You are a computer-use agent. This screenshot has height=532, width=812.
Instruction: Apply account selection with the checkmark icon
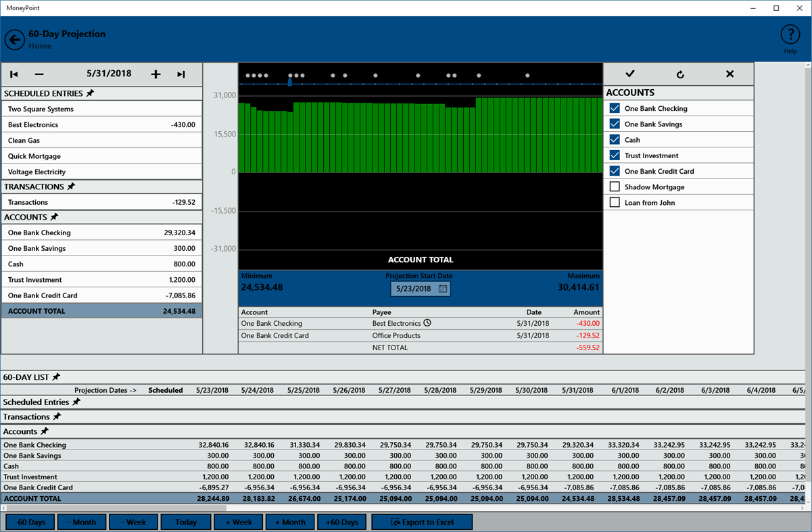tap(629, 74)
